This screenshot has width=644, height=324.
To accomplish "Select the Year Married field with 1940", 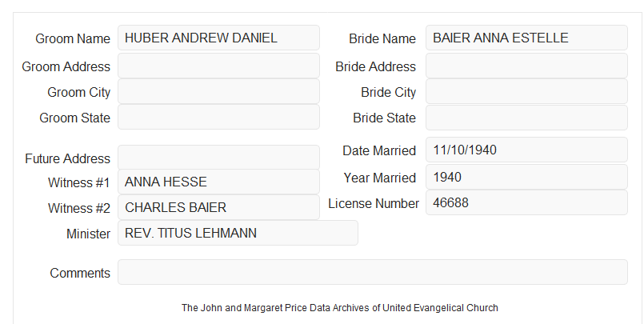I will pos(526,177).
